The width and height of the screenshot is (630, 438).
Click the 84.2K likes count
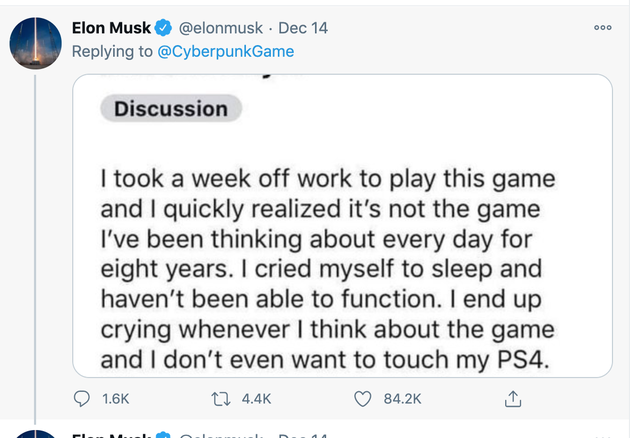pyautogui.click(x=403, y=399)
